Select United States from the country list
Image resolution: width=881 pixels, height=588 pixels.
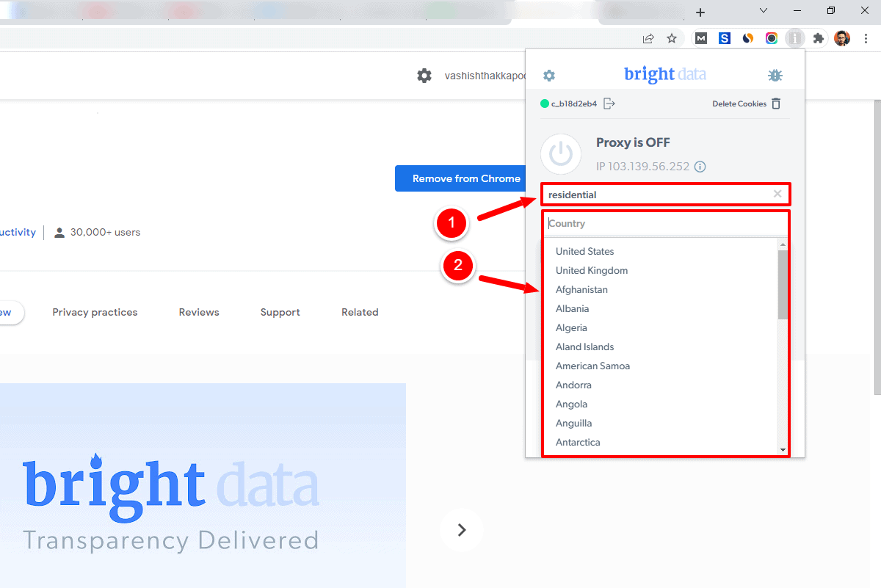584,251
